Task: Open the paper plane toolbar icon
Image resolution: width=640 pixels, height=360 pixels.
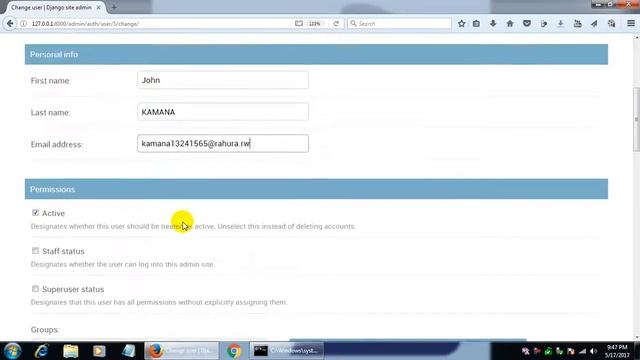Action: 594,24
